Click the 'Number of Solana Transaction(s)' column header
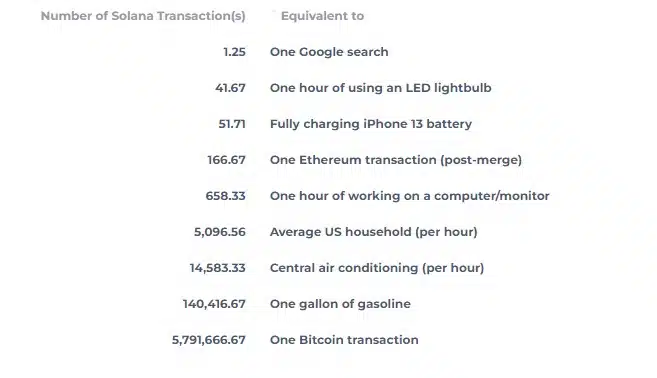This screenshot has height=378, width=657. 143,16
